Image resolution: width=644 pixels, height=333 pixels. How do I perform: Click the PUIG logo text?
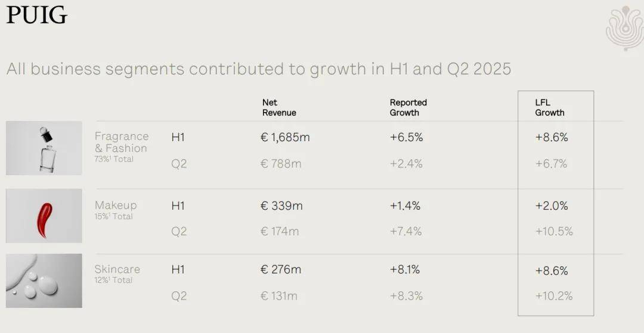37,15
